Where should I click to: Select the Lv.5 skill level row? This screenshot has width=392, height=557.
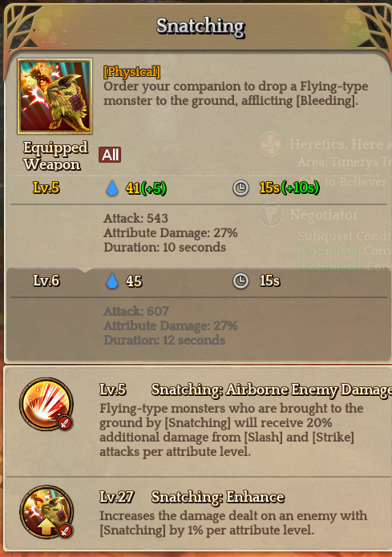pos(199,188)
